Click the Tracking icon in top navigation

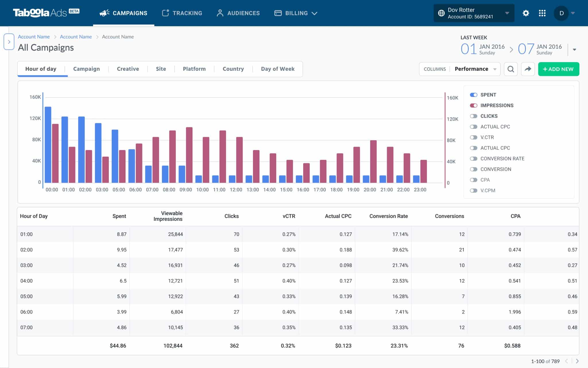(166, 13)
